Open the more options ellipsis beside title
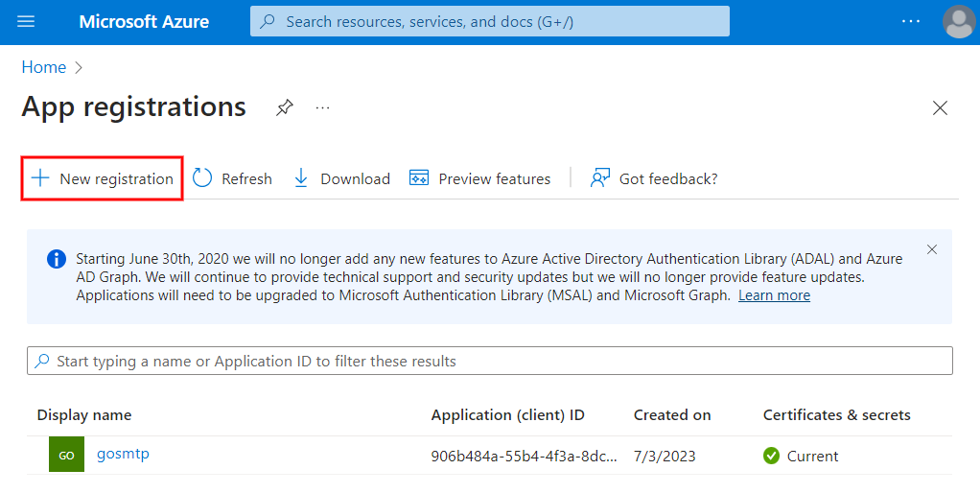 click(x=322, y=108)
